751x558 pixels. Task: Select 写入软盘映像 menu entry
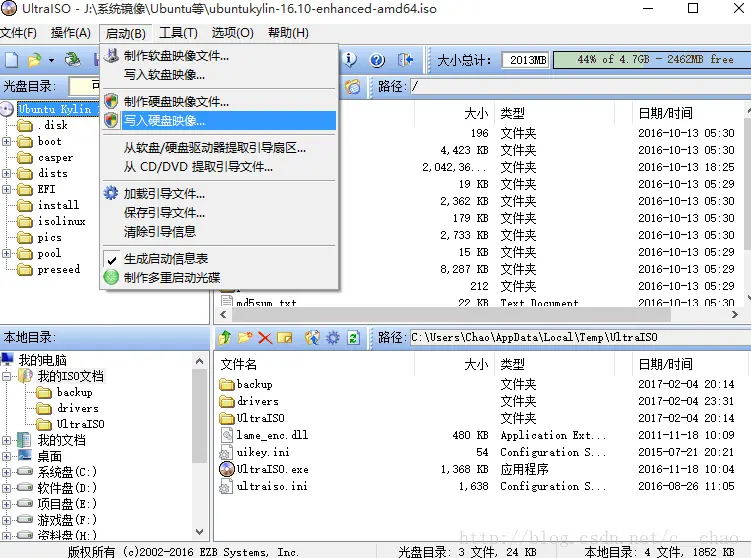tap(219, 75)
